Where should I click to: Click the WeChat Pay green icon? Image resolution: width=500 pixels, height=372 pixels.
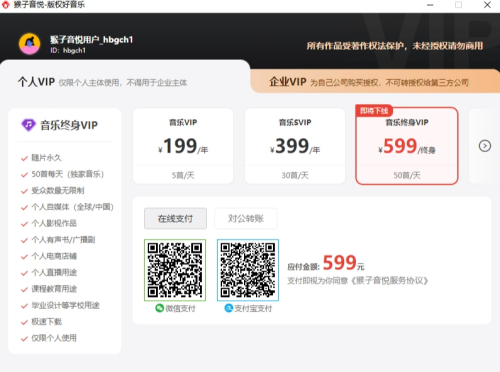click(159, 308)
